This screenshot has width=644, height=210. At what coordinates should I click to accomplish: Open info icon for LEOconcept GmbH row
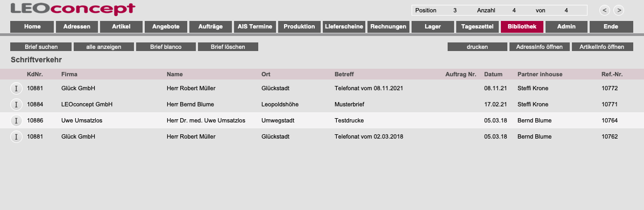[16, 105]
